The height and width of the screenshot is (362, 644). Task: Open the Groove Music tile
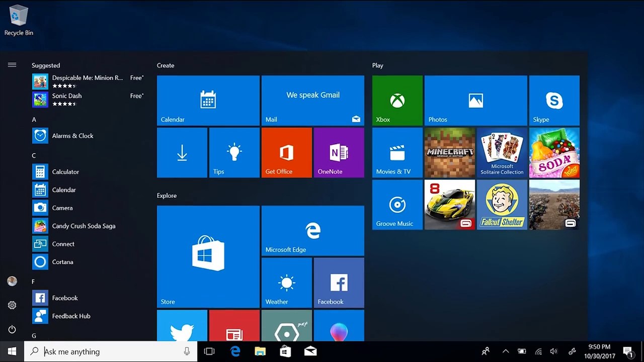coord(397,205)
